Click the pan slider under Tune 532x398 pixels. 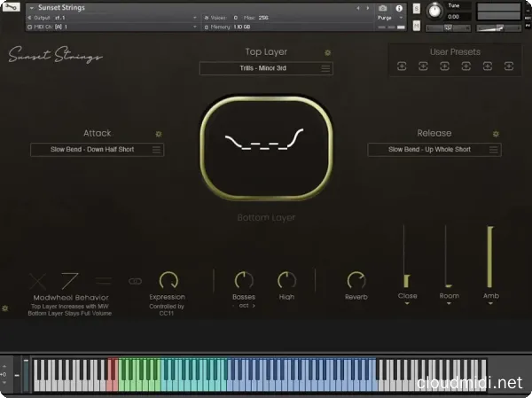pyautogui.click(x=448, y=28)
